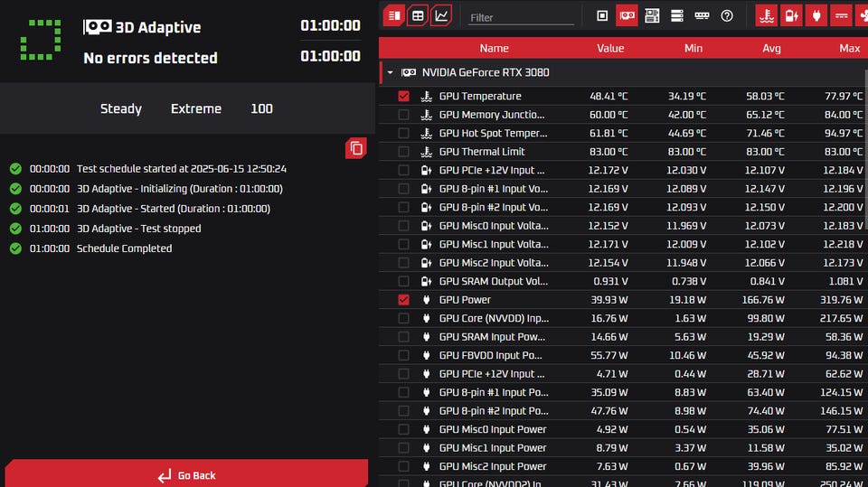Viewport: 868px width, 487px height.
Task: Click the thermometer icon on GPU Thermal Limit row
Action: coord(426,152)
